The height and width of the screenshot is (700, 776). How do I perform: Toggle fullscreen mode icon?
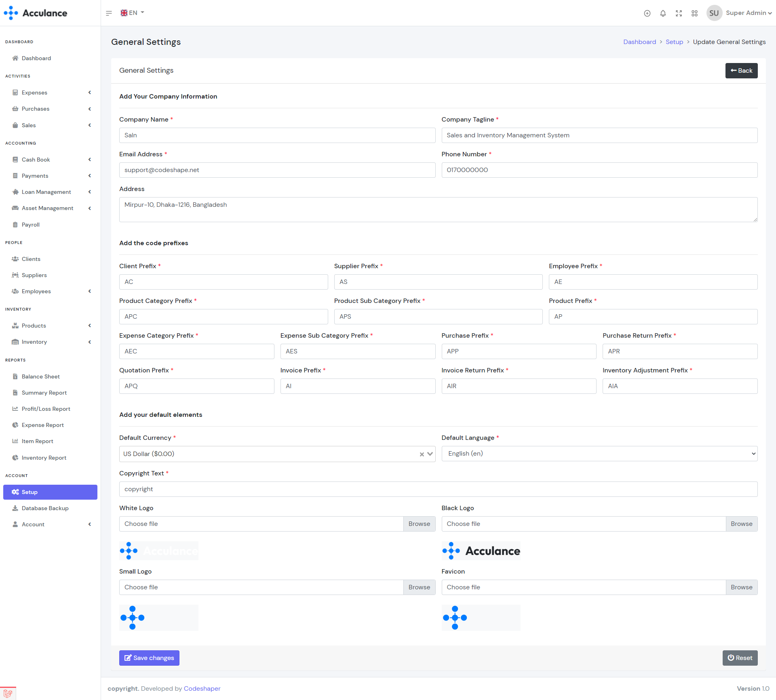tap(679, 13)
